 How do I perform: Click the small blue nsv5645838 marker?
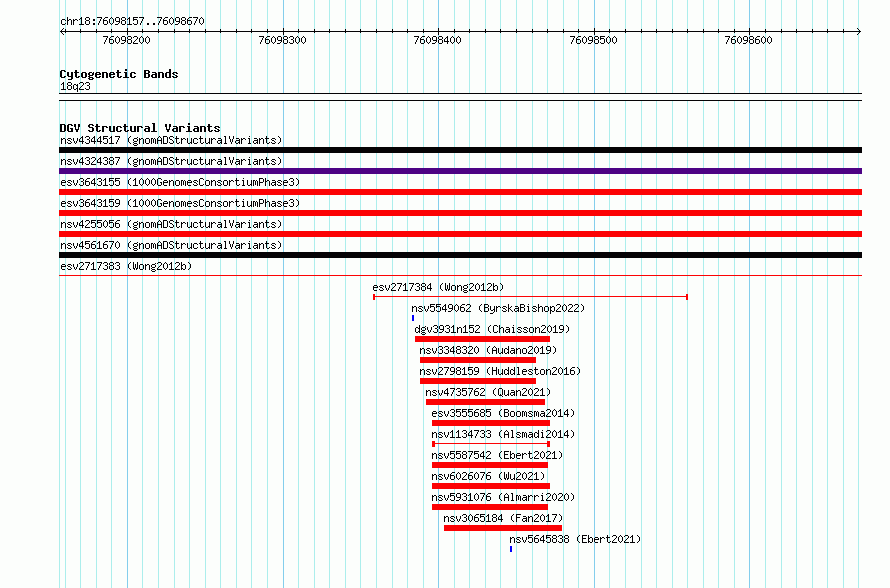point(511,549)
